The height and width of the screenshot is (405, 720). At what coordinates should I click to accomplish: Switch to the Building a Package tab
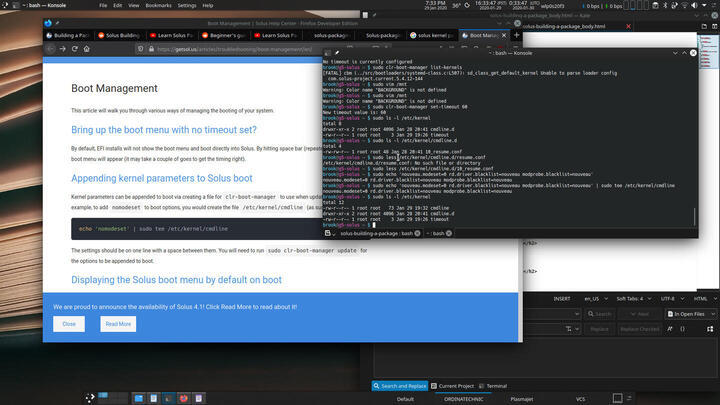pyautogui.click(x=68, y=35)
